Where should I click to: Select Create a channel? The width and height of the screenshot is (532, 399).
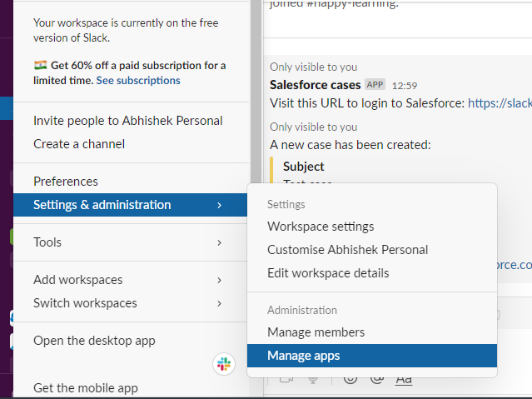tap(132, 144)
